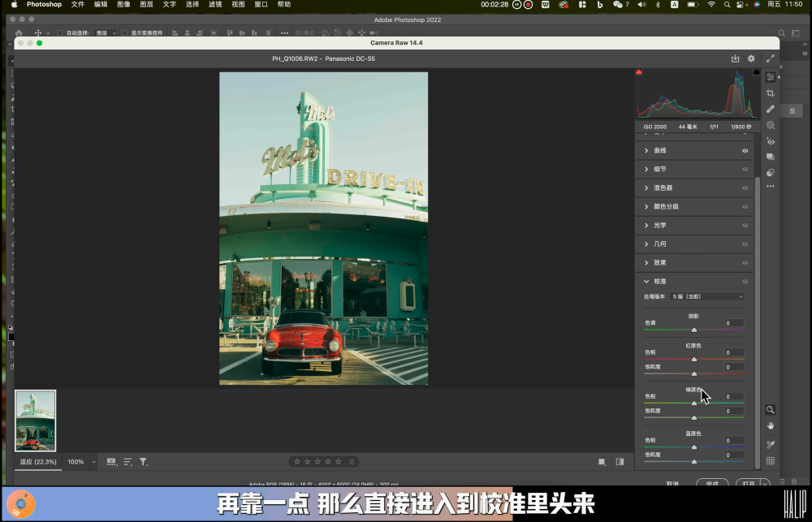Open the 滤镜 menu
Screen dimensions: 812x522
click(x=215, y=4)
